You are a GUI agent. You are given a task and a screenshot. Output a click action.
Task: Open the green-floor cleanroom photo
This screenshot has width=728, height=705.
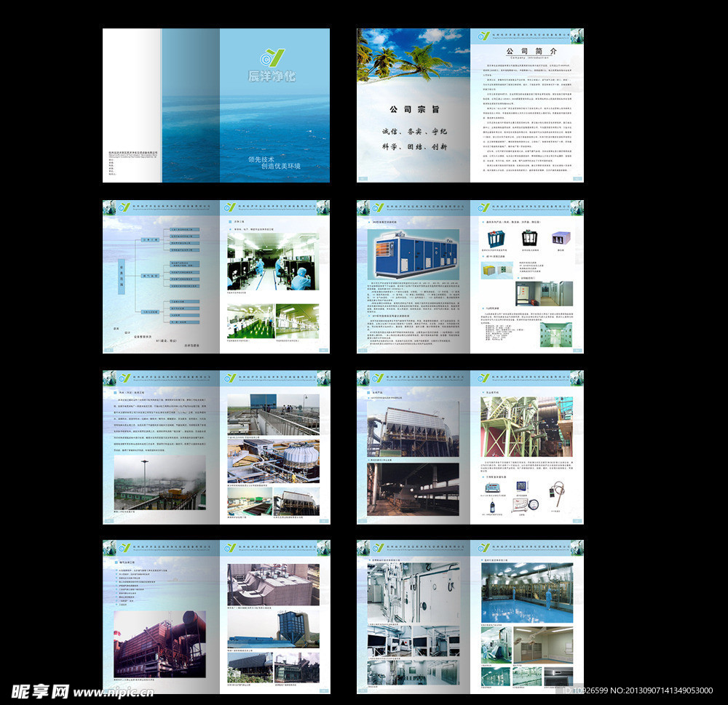click(x=250, y=321)
